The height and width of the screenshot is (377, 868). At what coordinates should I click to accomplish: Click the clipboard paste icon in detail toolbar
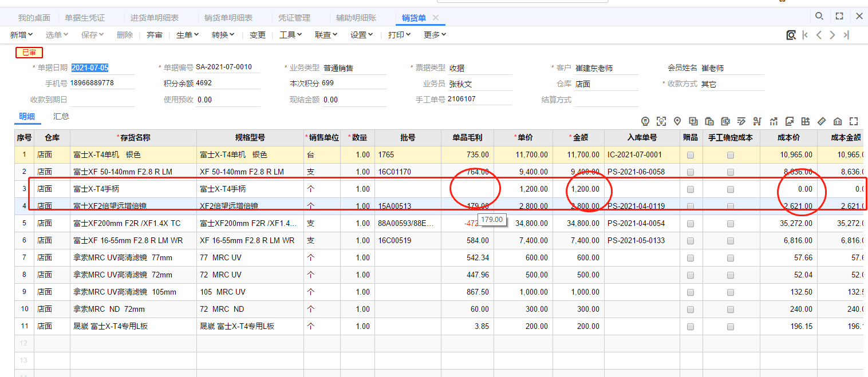(709, 121)
